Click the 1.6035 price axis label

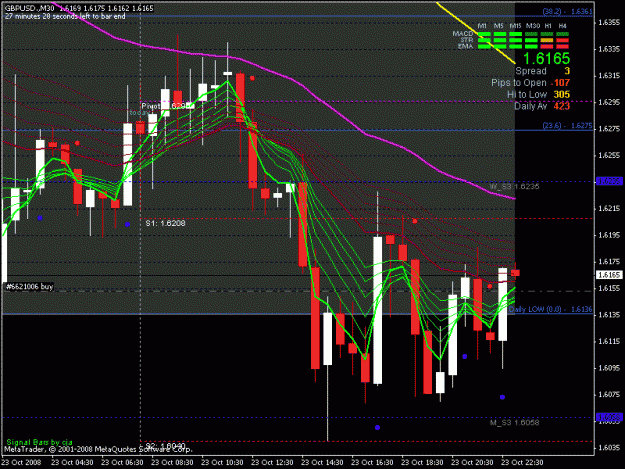609,447
